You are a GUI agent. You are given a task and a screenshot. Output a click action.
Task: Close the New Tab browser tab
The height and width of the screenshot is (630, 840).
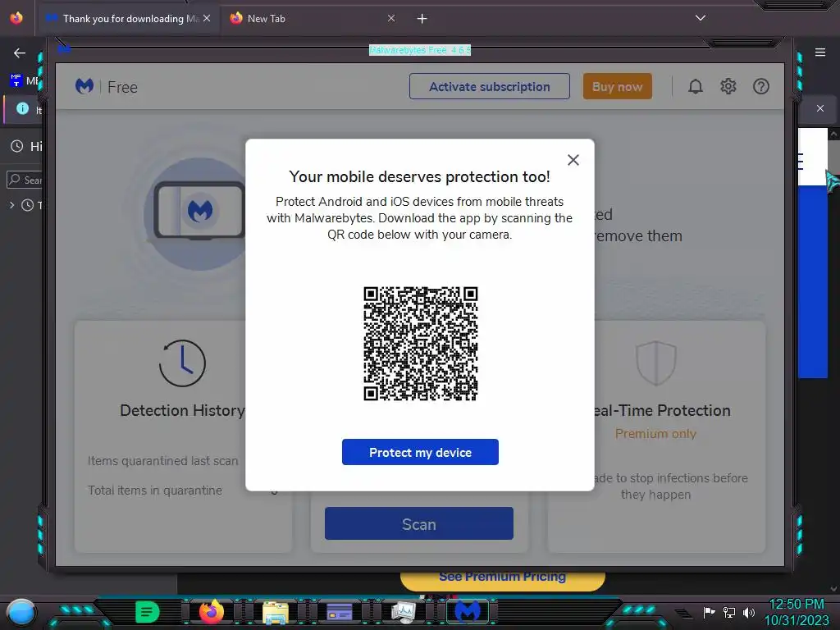click(391, 19)
